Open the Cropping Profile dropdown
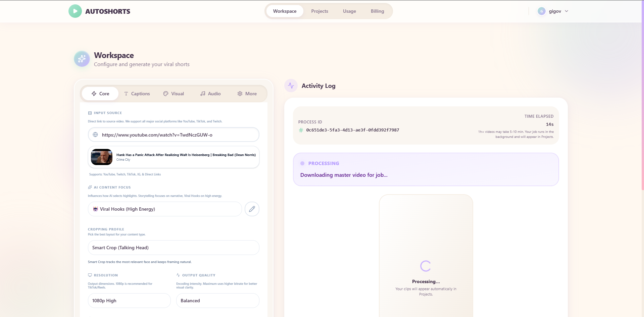 pyautogui.click(x=174, y=248)
